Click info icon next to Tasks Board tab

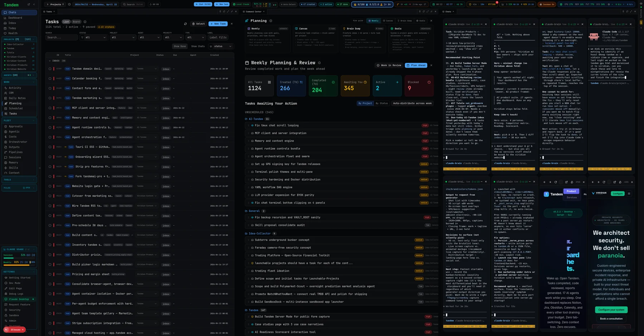tap(85, 22)
